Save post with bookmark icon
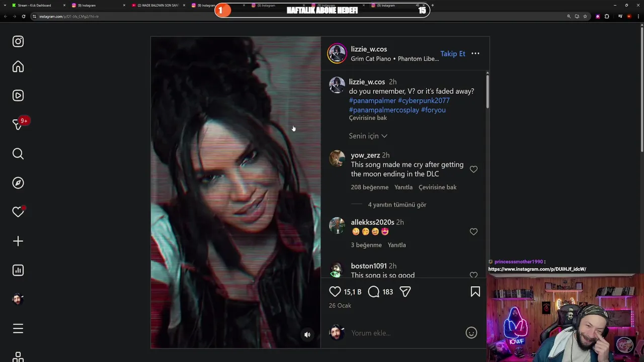This screenshot has height=362, width=644. pos(475,292)
